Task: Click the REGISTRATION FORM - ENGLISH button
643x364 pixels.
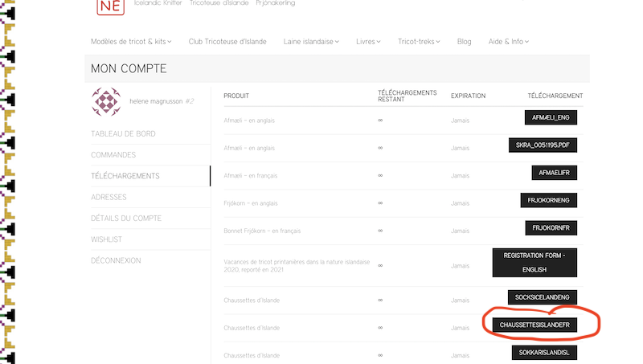Action: tap(534, 262)
